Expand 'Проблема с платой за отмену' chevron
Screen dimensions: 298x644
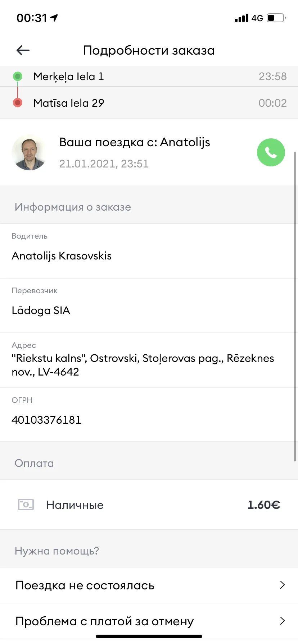283,621
